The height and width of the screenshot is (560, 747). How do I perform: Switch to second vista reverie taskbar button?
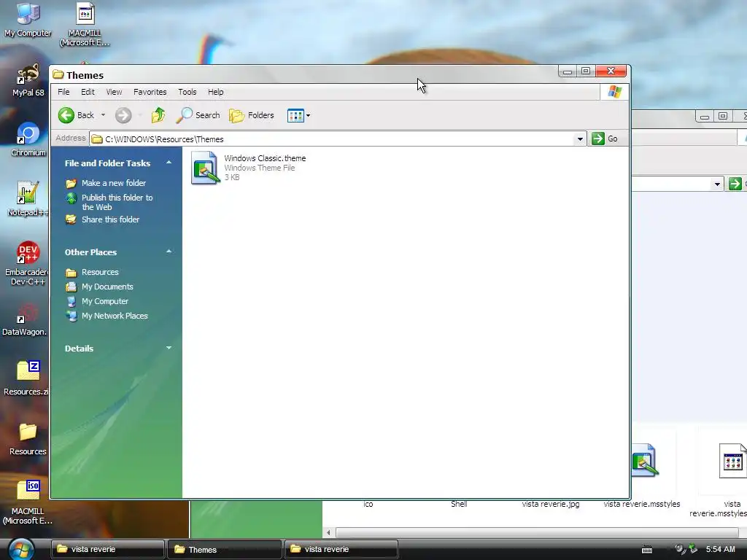341,549
